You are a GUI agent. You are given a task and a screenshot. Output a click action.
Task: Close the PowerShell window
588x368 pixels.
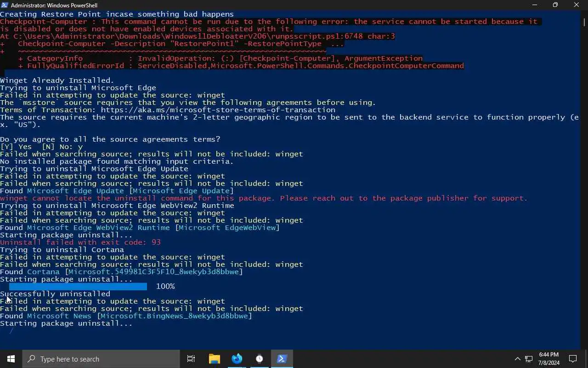click(x=577, y=5)
